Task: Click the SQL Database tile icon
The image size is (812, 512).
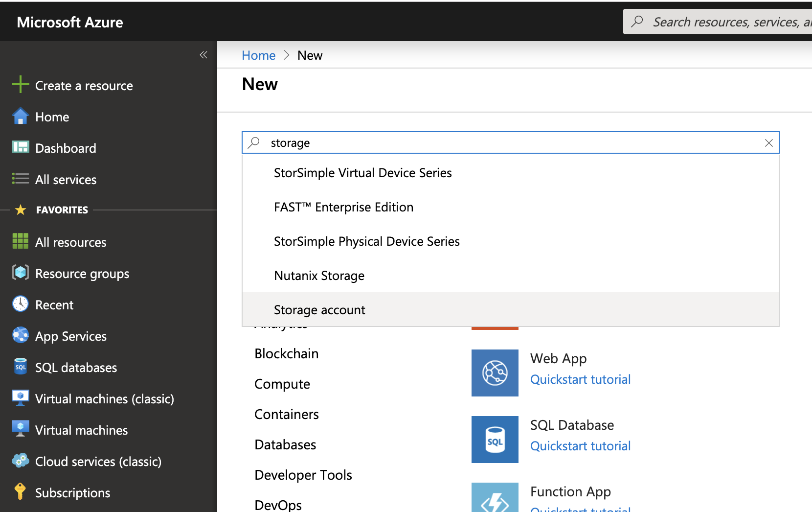Action: pyautogui.click(x=495, y=440)
